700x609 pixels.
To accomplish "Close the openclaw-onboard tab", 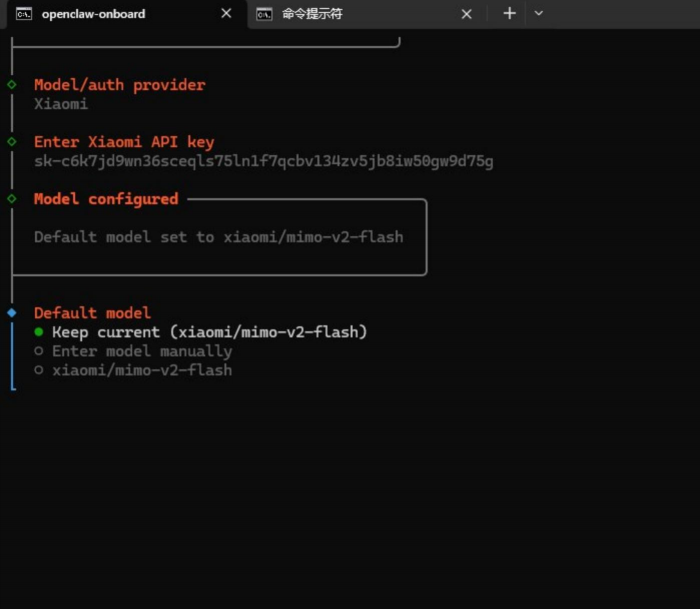I will 226,14.
